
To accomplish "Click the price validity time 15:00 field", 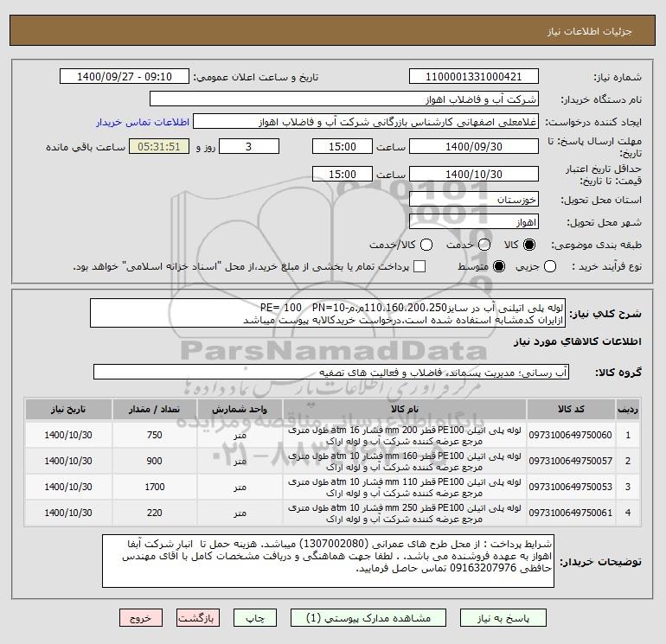I will click(x=343, y=174).
